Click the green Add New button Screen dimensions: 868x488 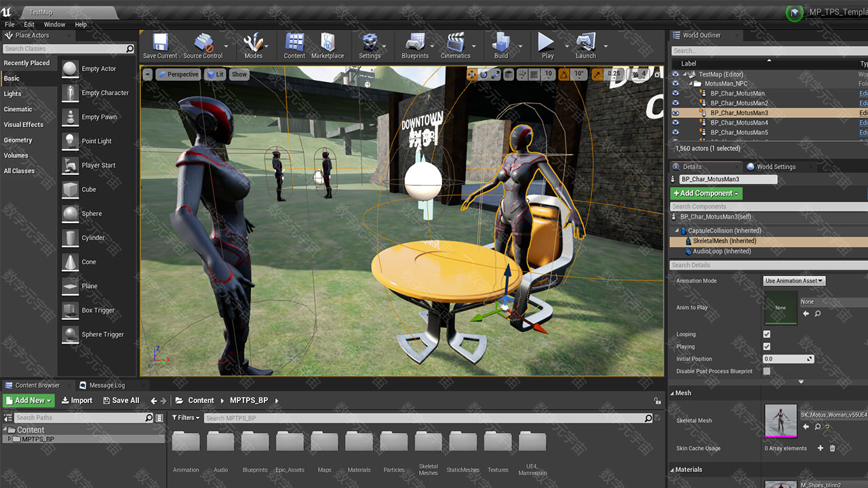[x=28, y=401]
